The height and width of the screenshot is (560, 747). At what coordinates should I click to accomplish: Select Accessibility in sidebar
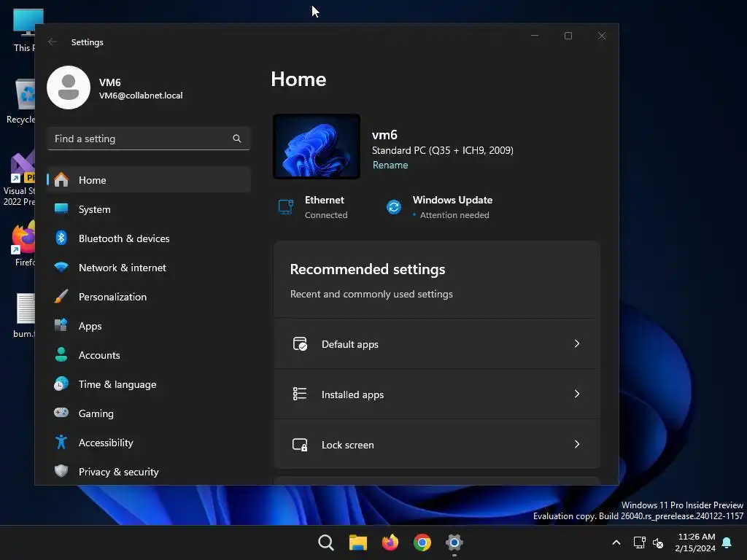click(x=149, y=443)
